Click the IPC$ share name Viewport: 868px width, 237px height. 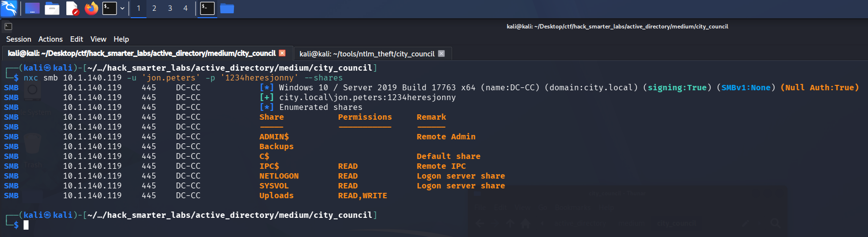point(269,166)
